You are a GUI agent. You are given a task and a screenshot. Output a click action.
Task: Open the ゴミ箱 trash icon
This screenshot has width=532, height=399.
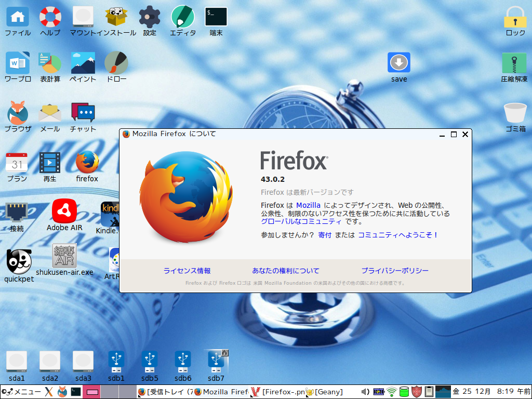pyautogui.click(x=515, y=112)
